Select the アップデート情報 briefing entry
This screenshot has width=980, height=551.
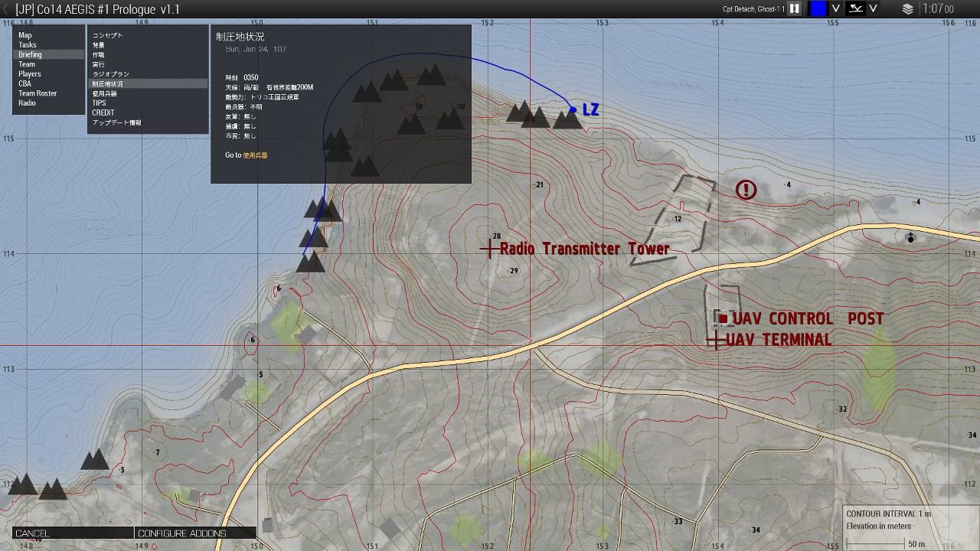tap(148, 122)
